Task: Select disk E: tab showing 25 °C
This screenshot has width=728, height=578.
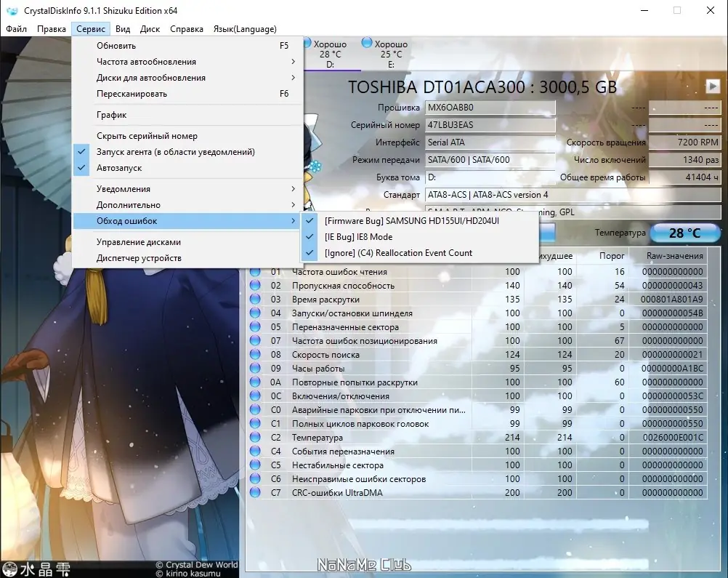Action: (x=391, y=54)
